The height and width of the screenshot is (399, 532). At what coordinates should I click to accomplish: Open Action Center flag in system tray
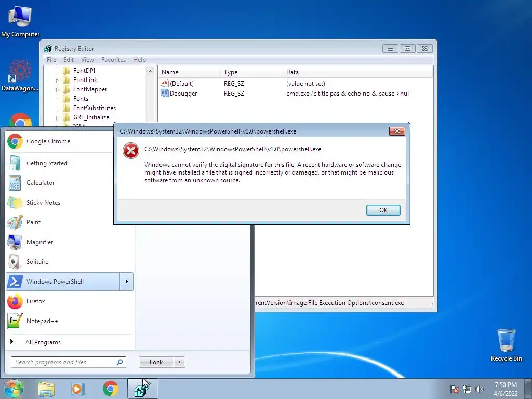[x=455, y=389]
